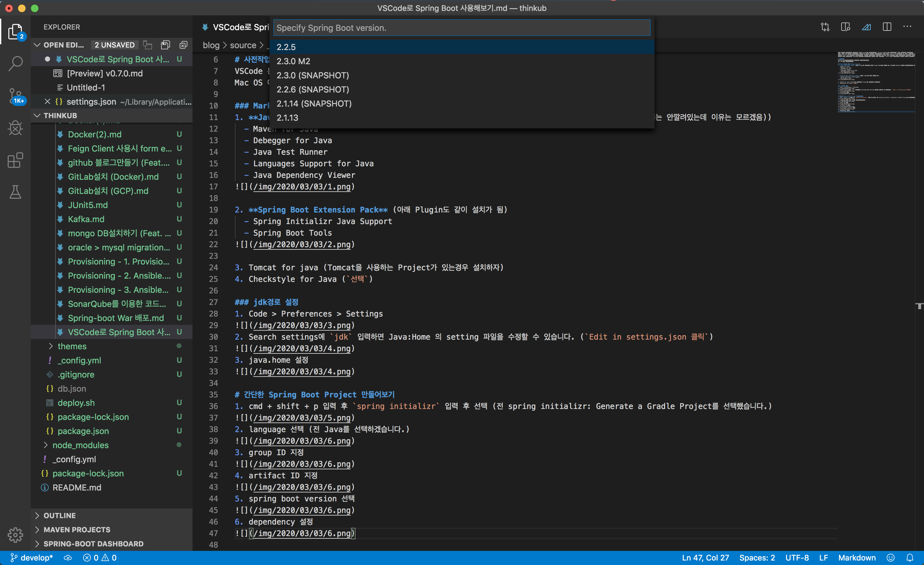Open /img/2020/03/03/5.png link
Screen dimensions: 924x565
pyautogui.click(x=302, y=418)
